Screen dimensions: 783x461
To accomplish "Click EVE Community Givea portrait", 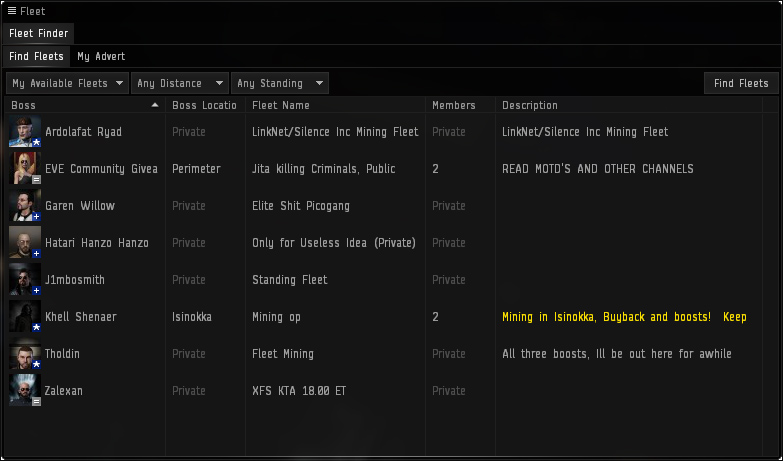I will pyautogui.click(x=25, y=169).
